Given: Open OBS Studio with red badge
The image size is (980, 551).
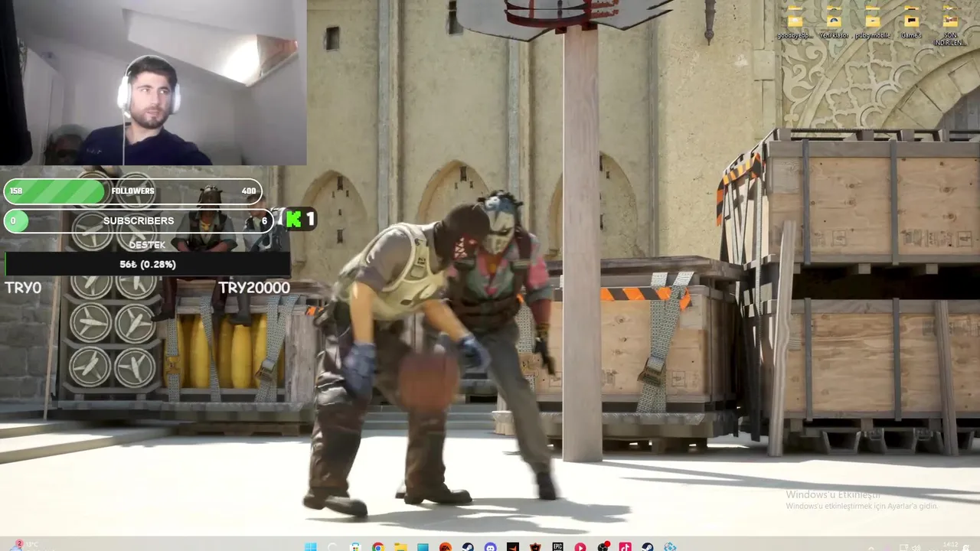Looking at the screenshot, I should [603, 547].
